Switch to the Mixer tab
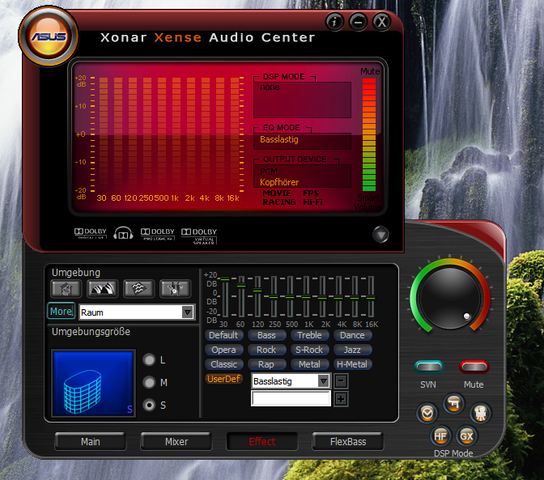The image size is (544, 480). pos(176,442)
